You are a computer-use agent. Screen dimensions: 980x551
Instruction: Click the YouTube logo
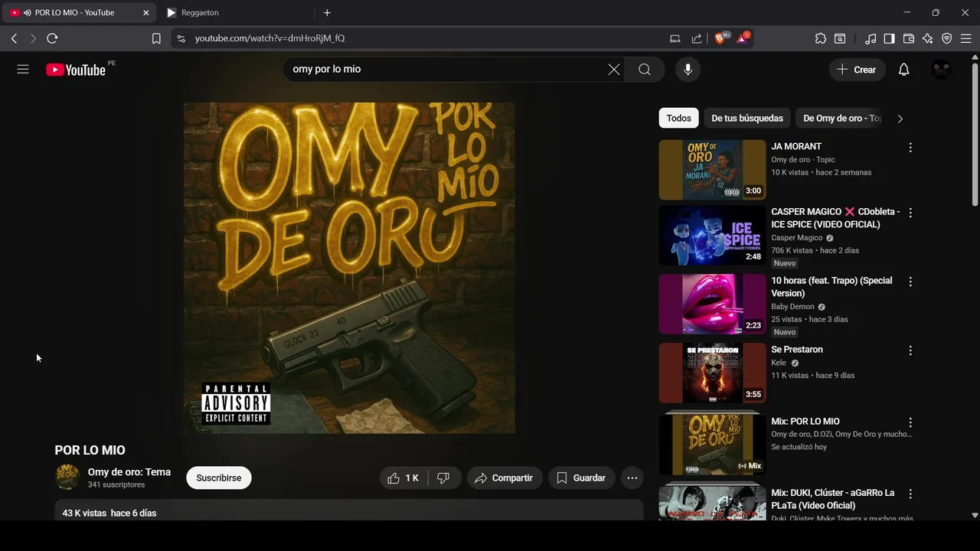(75, 70)
